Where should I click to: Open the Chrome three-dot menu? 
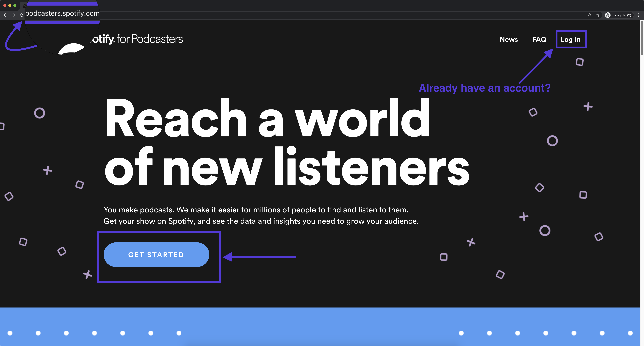tap(638, 15)
